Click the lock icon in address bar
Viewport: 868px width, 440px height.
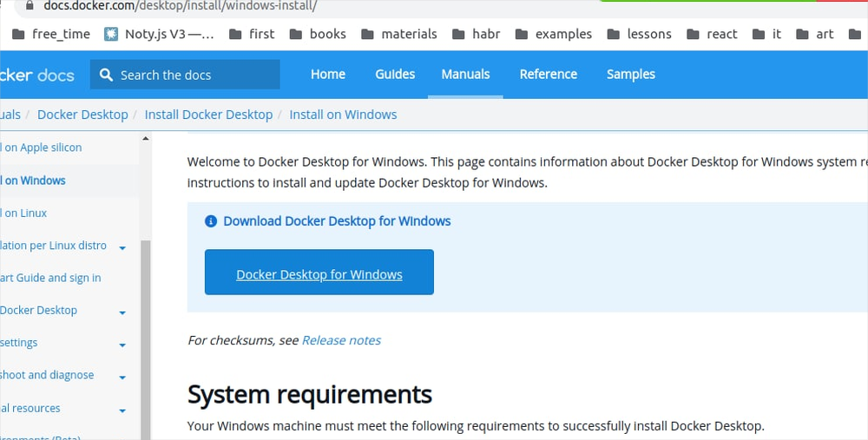pos(30,5)
